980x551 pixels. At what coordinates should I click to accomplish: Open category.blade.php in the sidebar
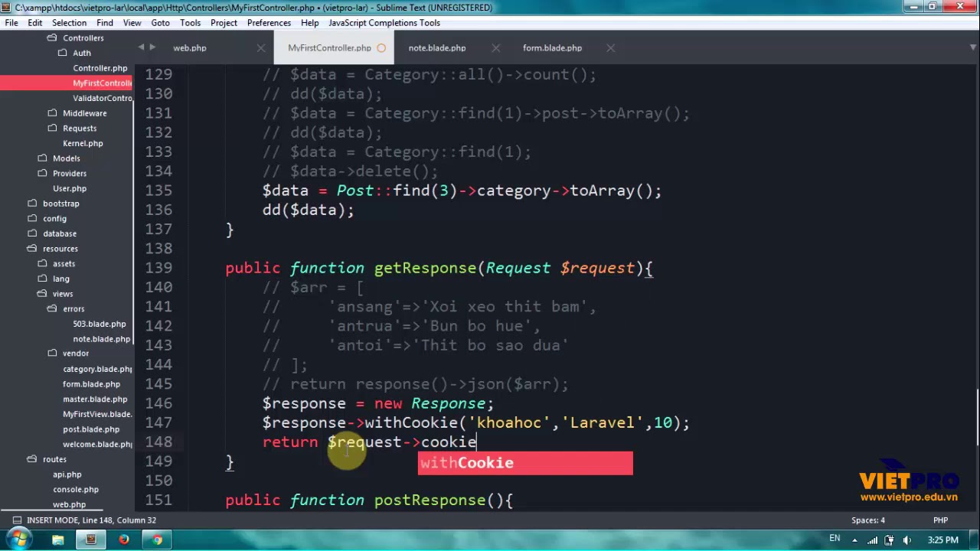97,369
